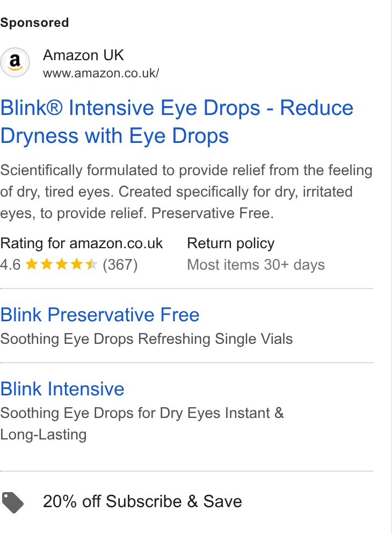Click the Sponsored label
The image size is (392, 534).
click(x=34, y=23)
